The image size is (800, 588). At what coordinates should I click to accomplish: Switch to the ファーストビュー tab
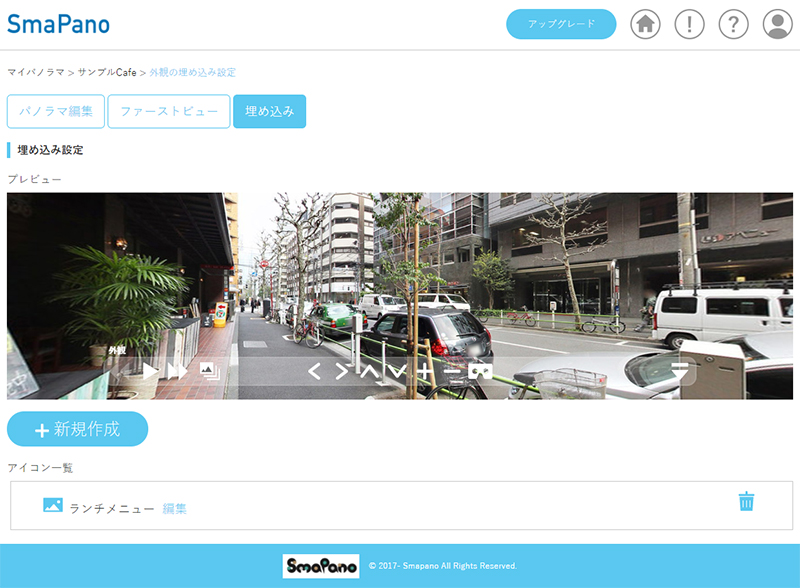[x=169, y=111]
